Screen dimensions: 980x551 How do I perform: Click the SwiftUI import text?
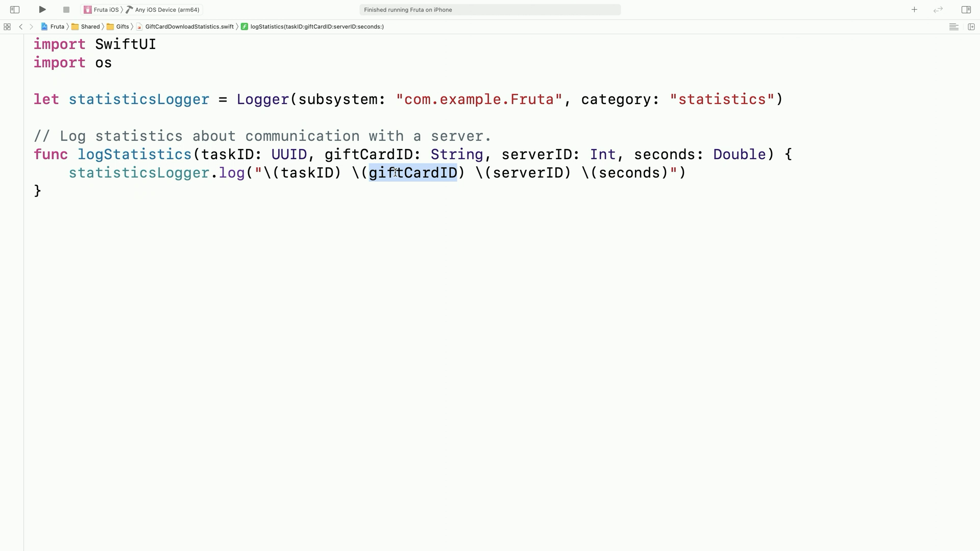[126, 44]
